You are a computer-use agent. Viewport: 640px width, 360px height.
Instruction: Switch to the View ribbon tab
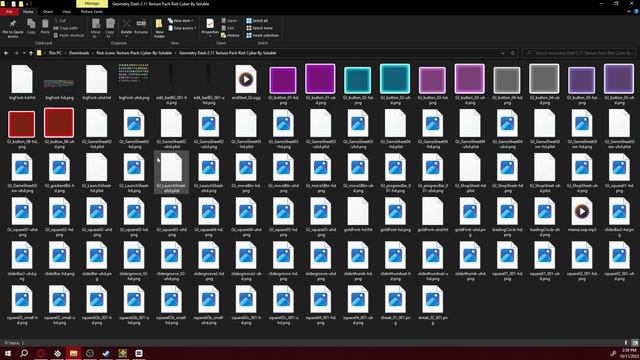click(x=66, y=11)
